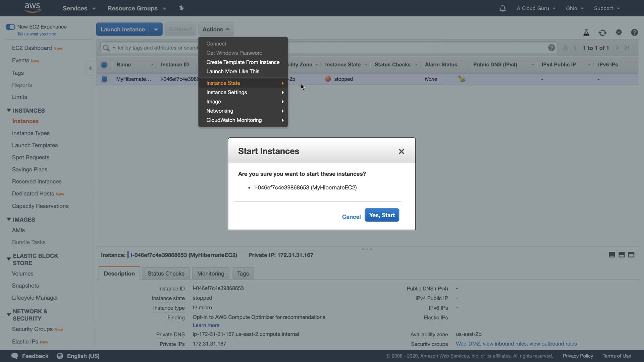The image size is (644, 362).
Task: Open the settings gear for table preferences
Action: click(619, 32)
